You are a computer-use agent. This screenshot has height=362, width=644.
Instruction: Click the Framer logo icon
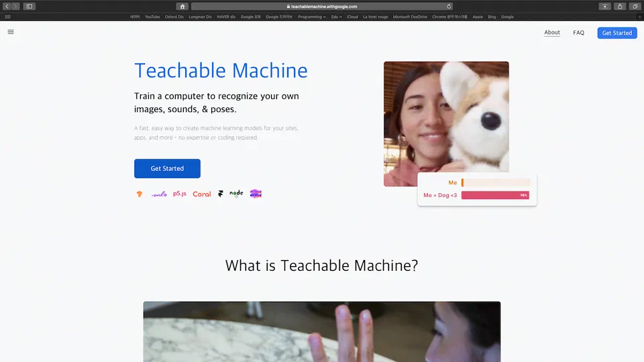[220, 194]
